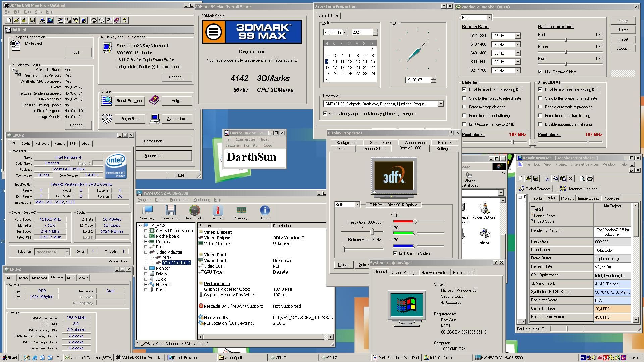
Task: Open Summary in HWiNFO toolbar
Action: pyautogui.click(x=147, y=213)
